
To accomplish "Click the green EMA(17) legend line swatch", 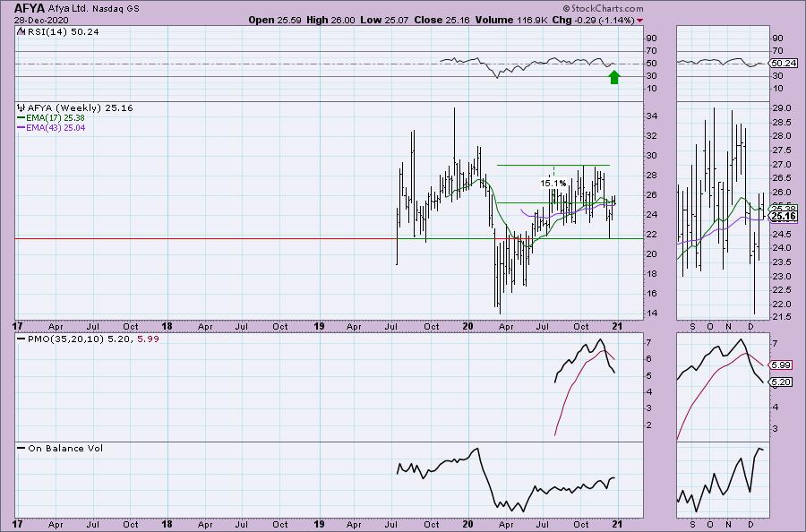I will click(21, 118).
